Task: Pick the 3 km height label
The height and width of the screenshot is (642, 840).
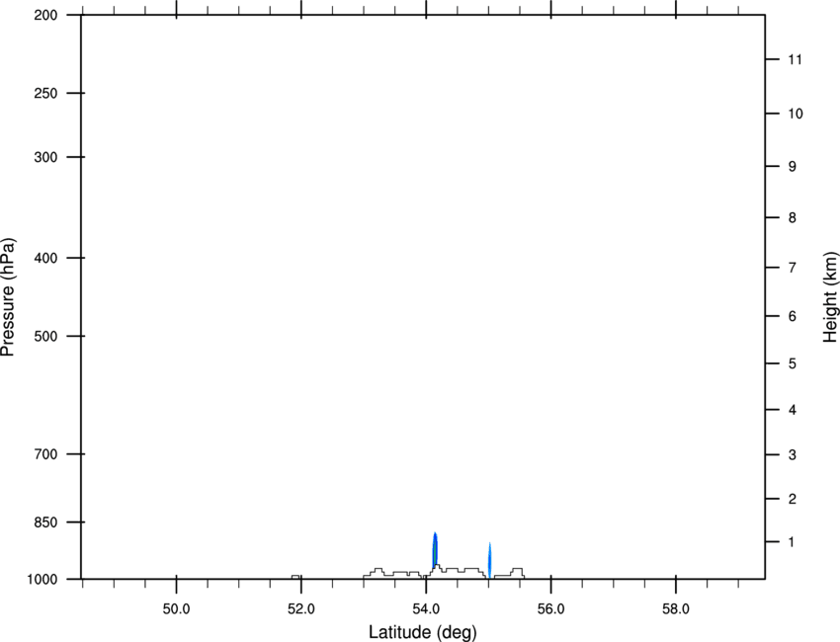Action: pos(792,454)
